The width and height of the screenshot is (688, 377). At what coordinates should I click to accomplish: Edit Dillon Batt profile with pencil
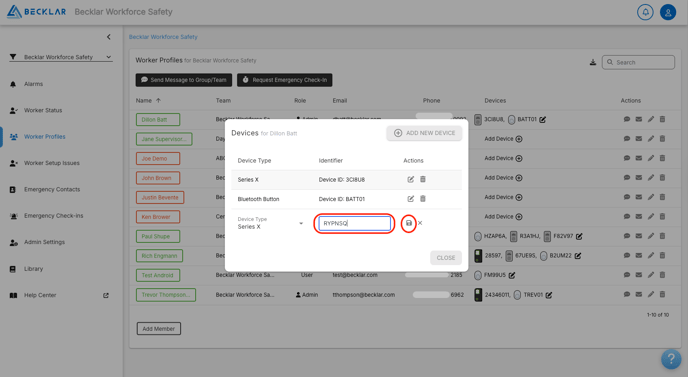[x=651, y=119]
